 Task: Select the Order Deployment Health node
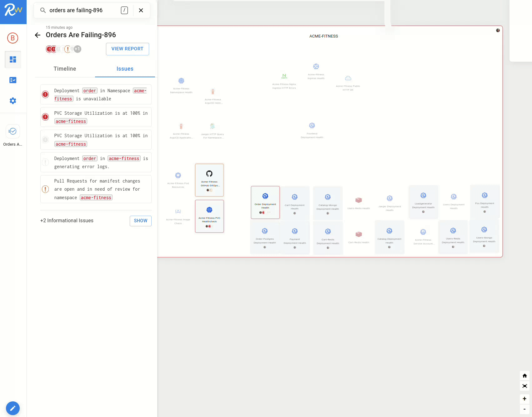(x=265, y=202)
